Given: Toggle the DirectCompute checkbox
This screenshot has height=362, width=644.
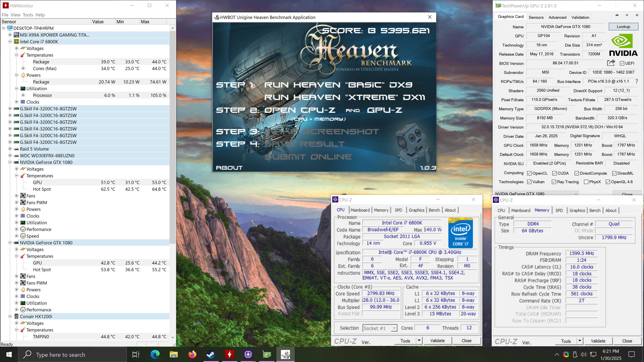Looking at the screenshot, I should click(x=577, y=173).
